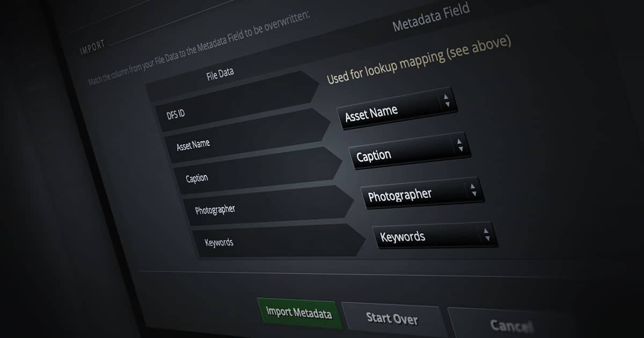Click the green Import Metadata button

(299, 312)
